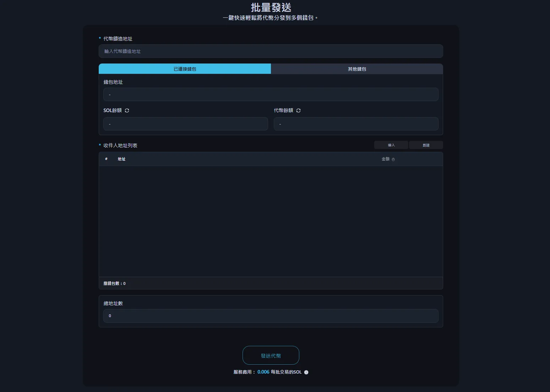Click the 總地址數 field

[271, 316]
